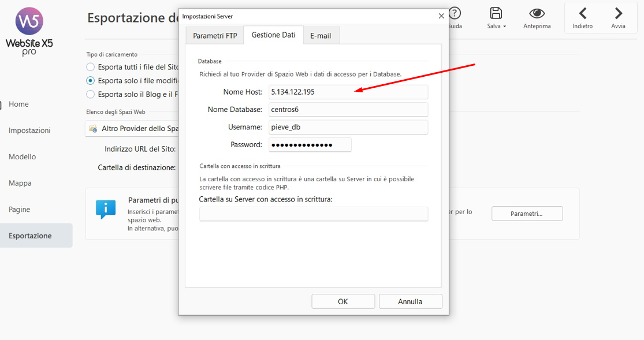Click the Nome Host input field
Image resolution: width=644 pixels, height=340 pixels.
[x=348, y=92]
